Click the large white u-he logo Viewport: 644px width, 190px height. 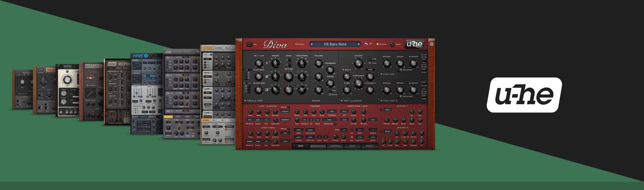click(524, 95)
